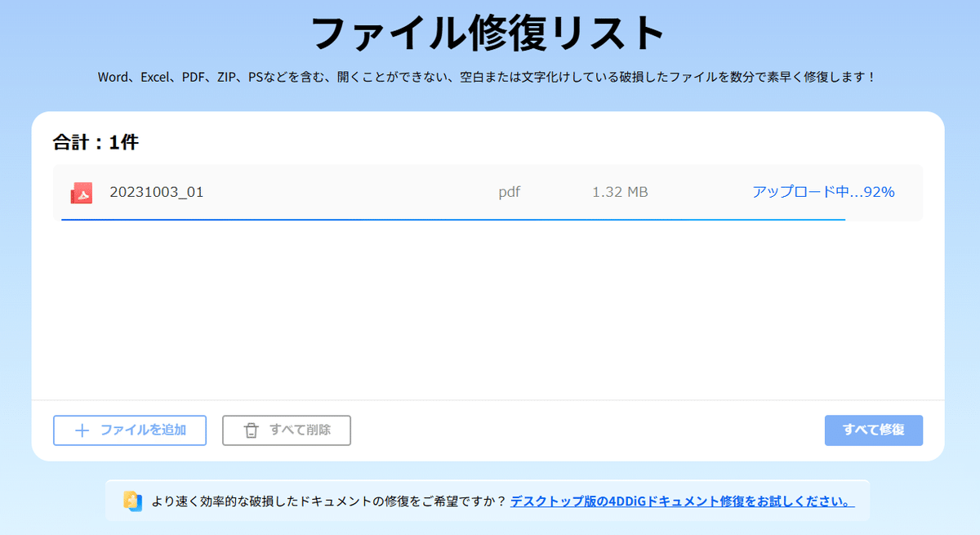The width and height of the screenshot is (980, 535).
Task: Click the 1.32 MB file size
Action: (x=620, y=193)
